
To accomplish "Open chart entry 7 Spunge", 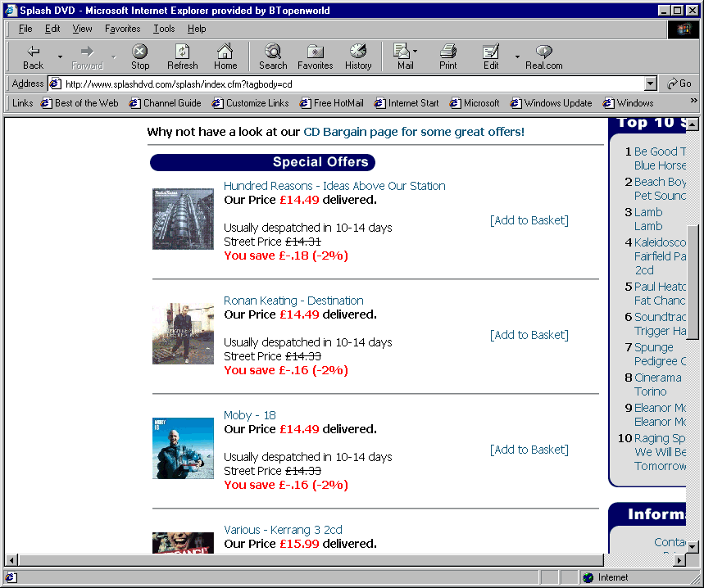I will point(660,355).
